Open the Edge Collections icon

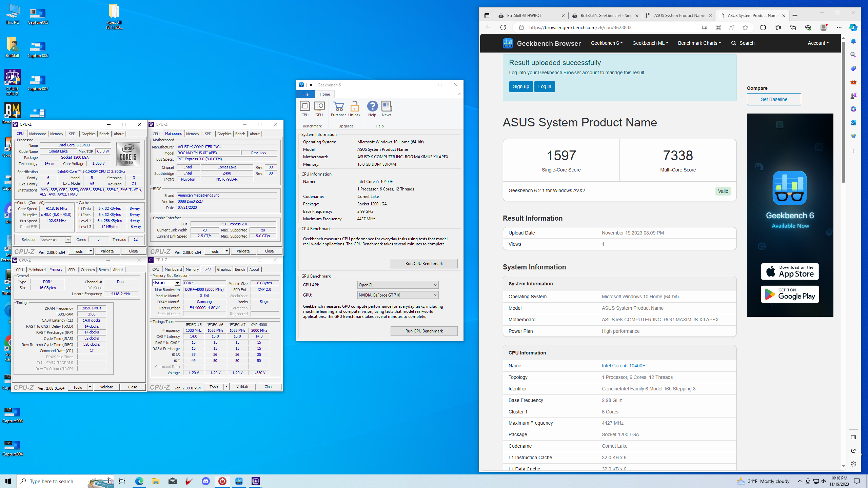click(793, 27)
